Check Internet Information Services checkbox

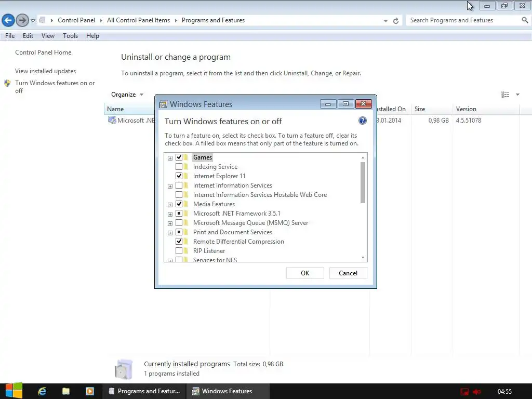tap(179, 185)
